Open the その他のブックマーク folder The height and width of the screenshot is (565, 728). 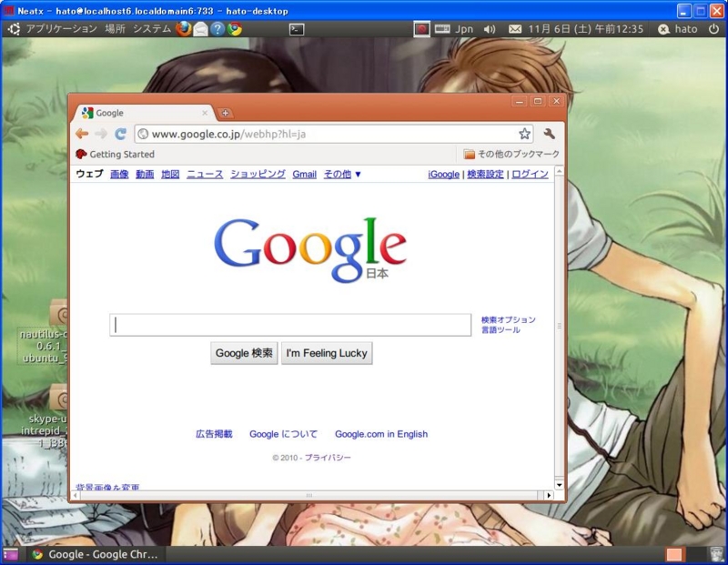pyautogui.click(x=511, y=154)
